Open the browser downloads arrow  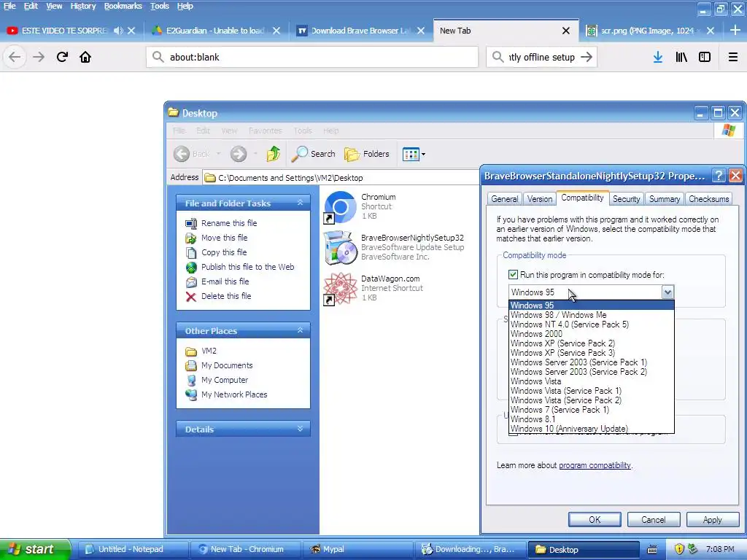658,57
